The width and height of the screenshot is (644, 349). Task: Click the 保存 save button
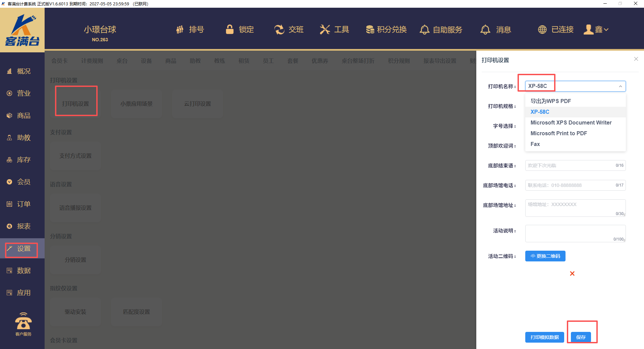(x=581, y=337)
